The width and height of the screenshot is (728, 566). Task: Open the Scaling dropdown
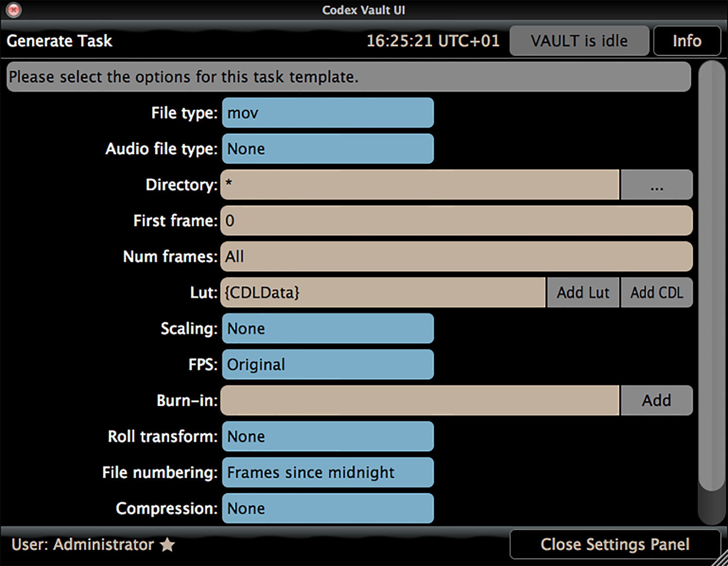point(328,328)
